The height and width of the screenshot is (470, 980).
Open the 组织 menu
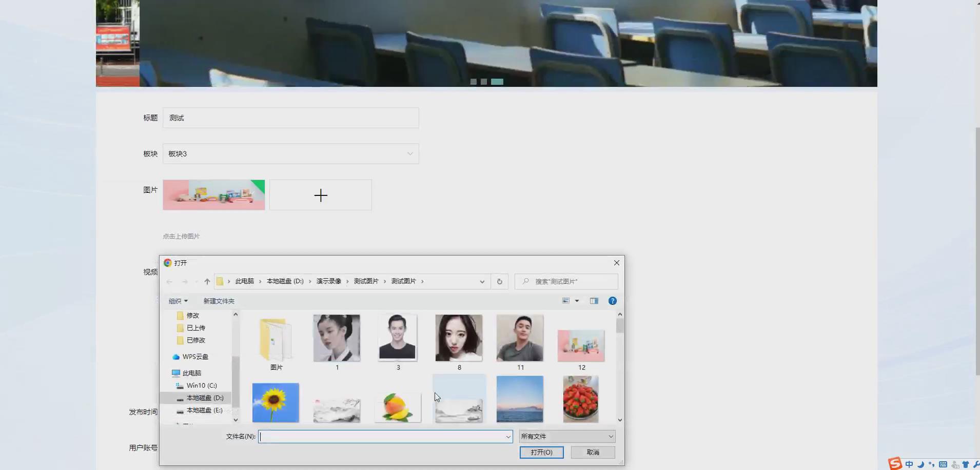178,301
